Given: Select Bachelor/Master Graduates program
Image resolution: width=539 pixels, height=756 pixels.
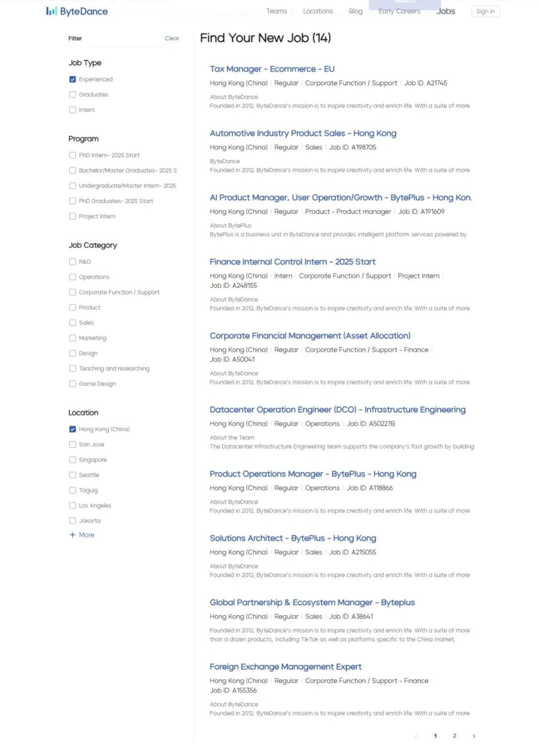Looking at the screenshot, I should [72, 171].
